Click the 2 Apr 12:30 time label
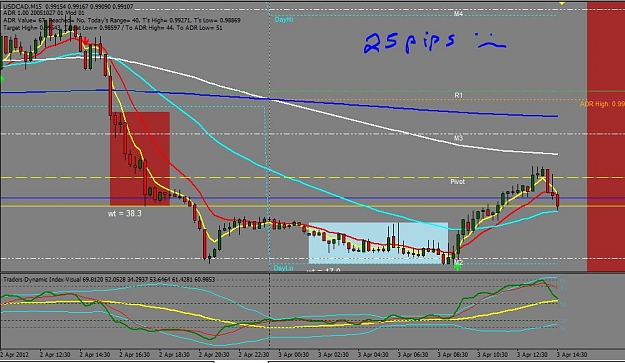Image resolution: width=625 pixels, height=363 pixels. pyautogui.click(x=55, y=355)
